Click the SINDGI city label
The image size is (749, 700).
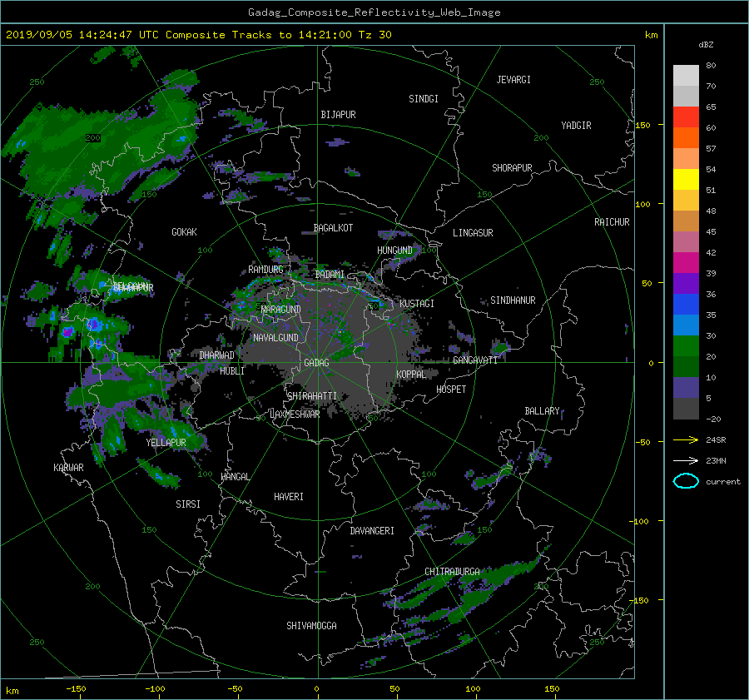click(x=424, y=99)
